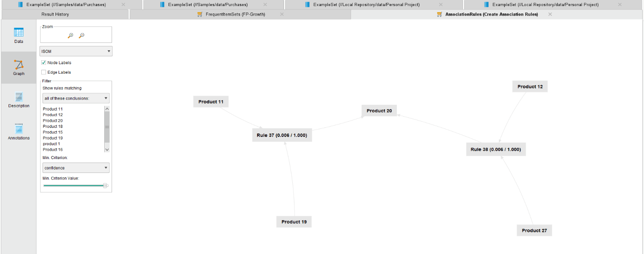Close the FrequentItemSets (FP-Growth) tab
The height and width of the screenshot is (254, 644).
tap(282, 14)
